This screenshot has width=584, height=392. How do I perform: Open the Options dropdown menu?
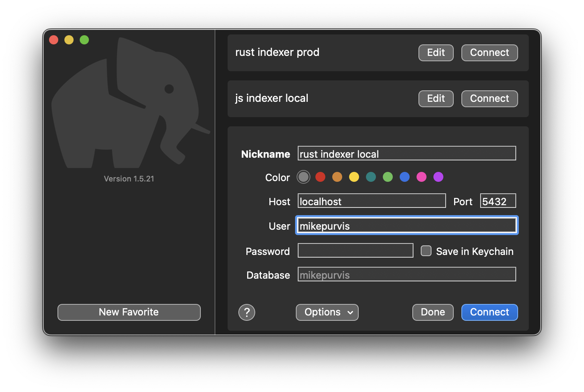(327, 312)
